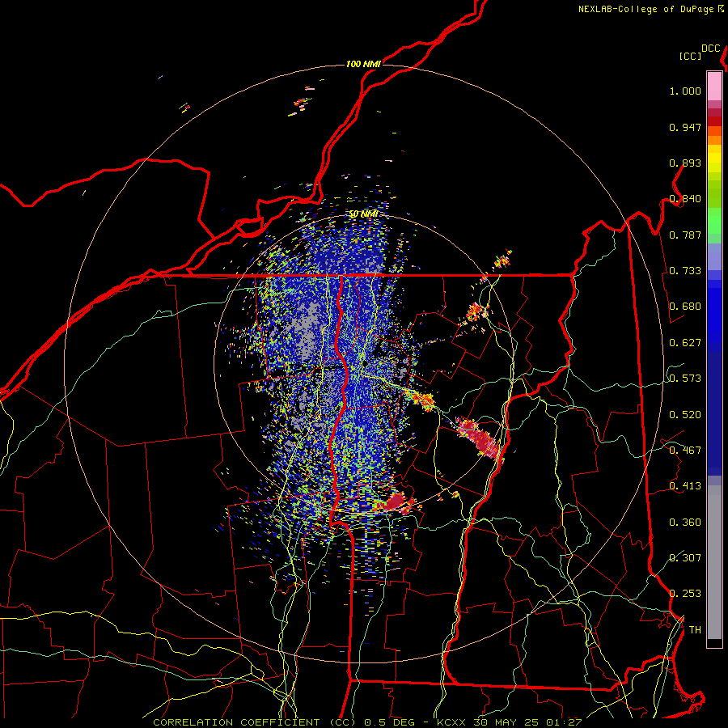Click the [CC] units label
Screen dimensions: 728x728
pyautogui.click(x=691, y=56)
